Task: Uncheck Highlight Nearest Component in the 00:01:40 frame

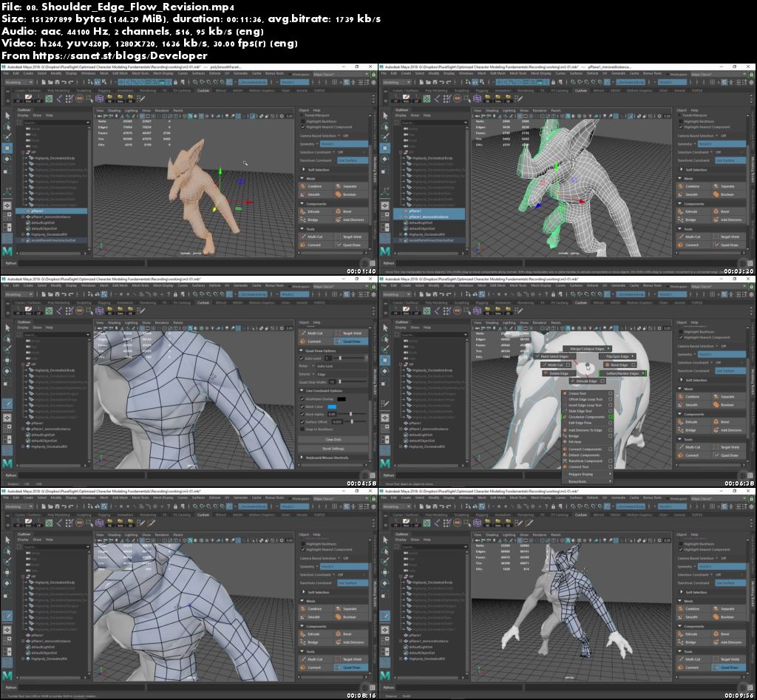Action: [303, 127]
